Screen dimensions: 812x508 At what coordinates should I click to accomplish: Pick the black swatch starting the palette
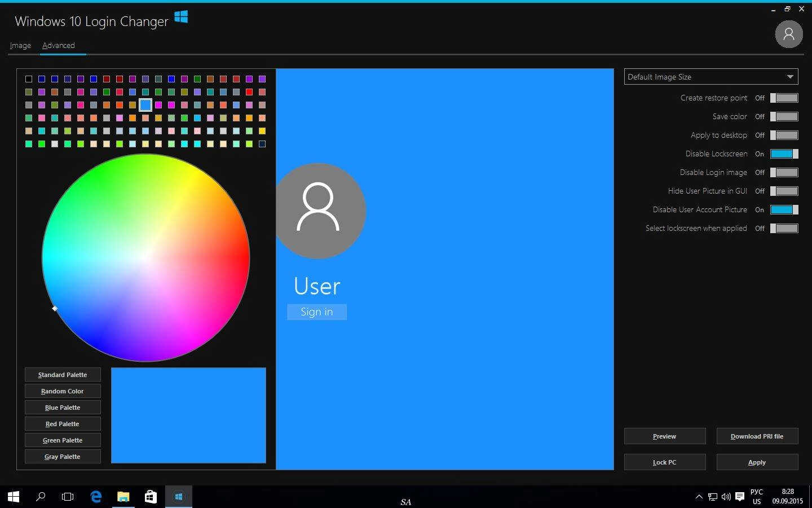[29, 79]
